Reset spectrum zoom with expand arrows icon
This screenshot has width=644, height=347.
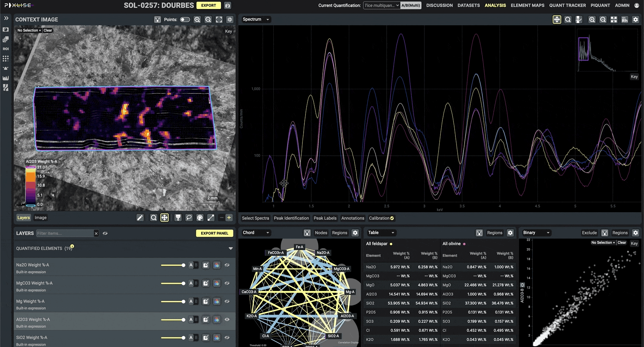pyautogui.click(x=614, y=20)
